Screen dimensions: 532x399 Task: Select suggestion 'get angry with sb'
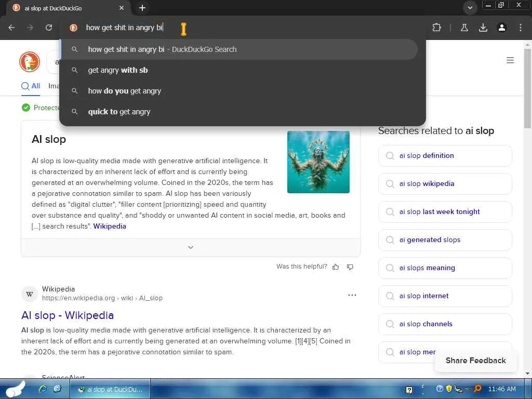pyautogui.click(x=238, y=70)
